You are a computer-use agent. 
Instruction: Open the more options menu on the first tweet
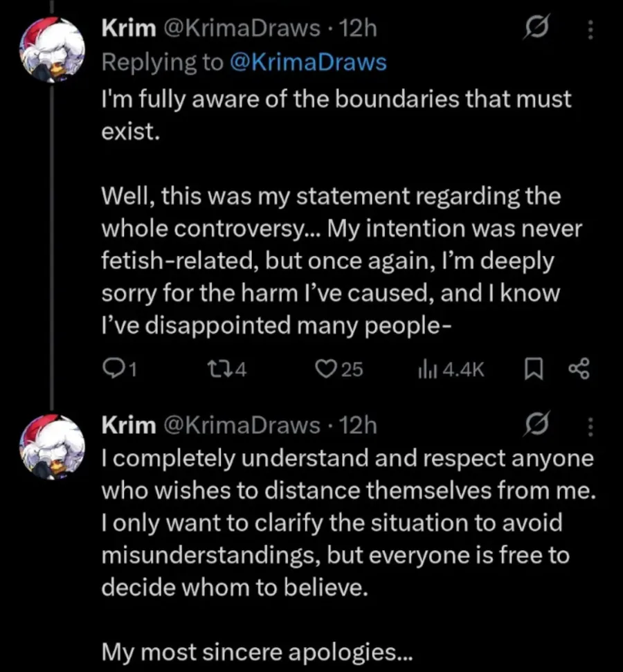pyautogui.click(x=590, y=28)
